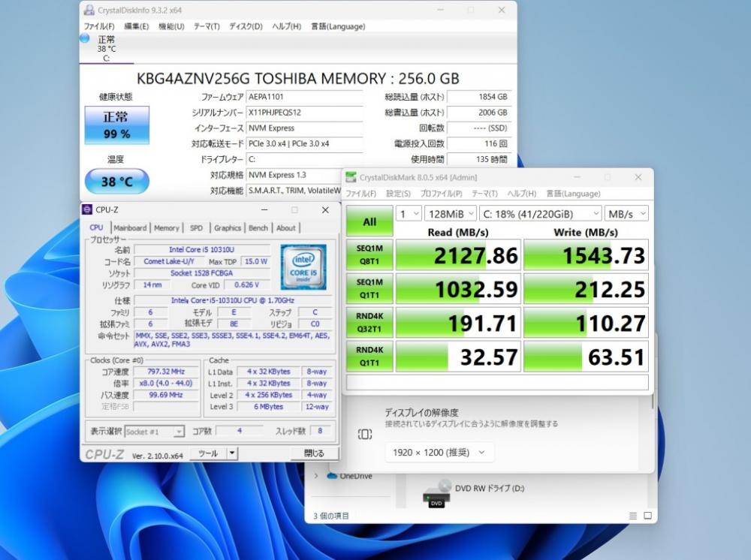Image resolution: width=751 pixels, height=560 pixels.
Task: Run the SEQ1M Q1T1 test button
Action: pos(369,288)
